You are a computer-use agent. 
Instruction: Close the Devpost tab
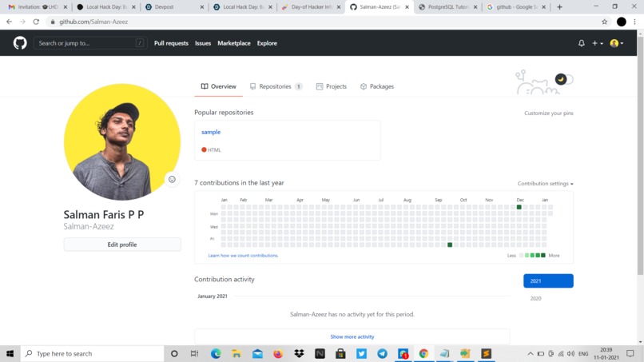click(x=201, y=7)
